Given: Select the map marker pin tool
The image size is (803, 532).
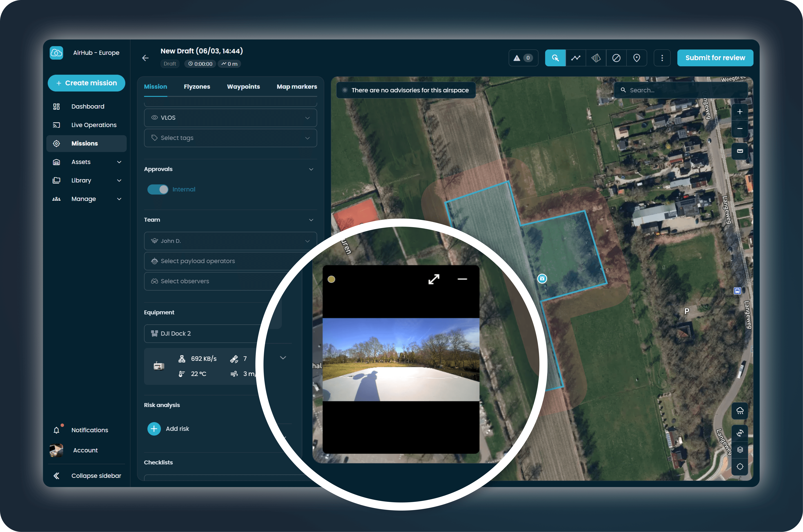Looking at the screenshot, I should [x=637, y=58].
